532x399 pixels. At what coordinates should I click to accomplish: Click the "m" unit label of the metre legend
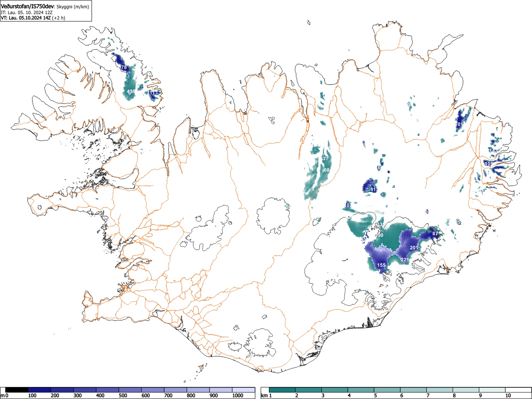(x=2, y=396)
